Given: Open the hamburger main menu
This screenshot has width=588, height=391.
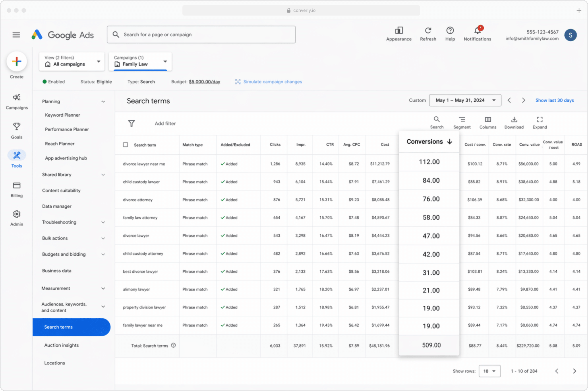Looking at the screenshot, I should point(16,35).
